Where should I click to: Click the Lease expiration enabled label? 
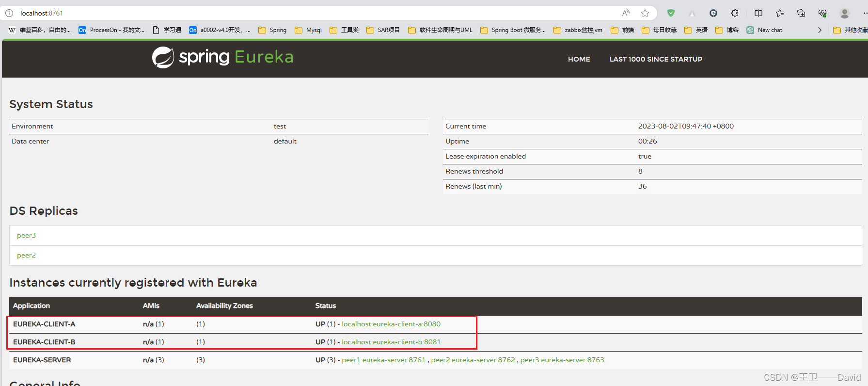(486, 156)
